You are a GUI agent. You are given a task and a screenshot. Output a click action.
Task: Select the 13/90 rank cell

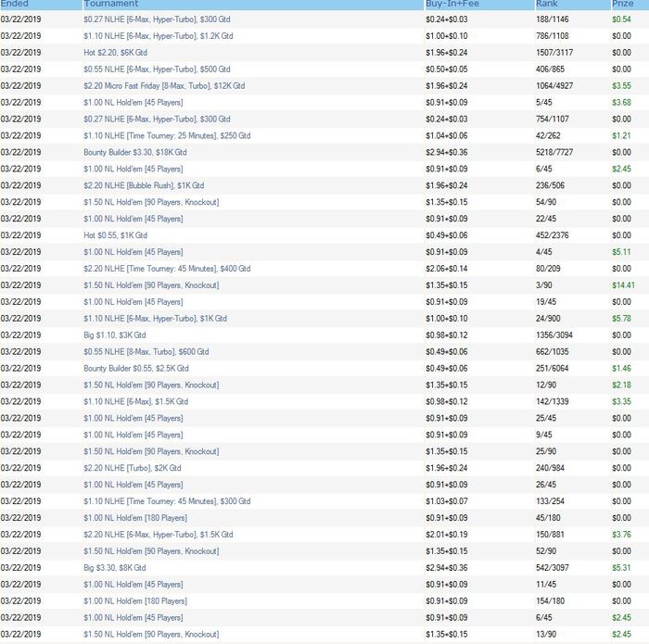point(546,634)
